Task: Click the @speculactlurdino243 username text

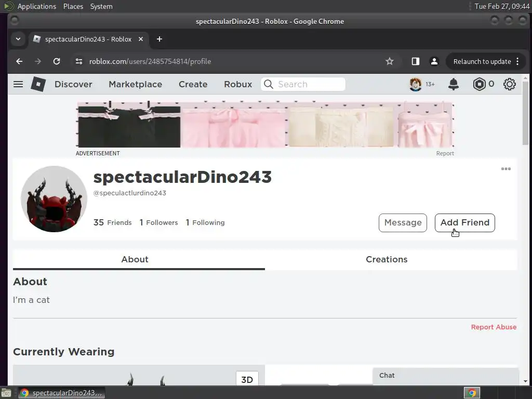Action: point(129,193)
